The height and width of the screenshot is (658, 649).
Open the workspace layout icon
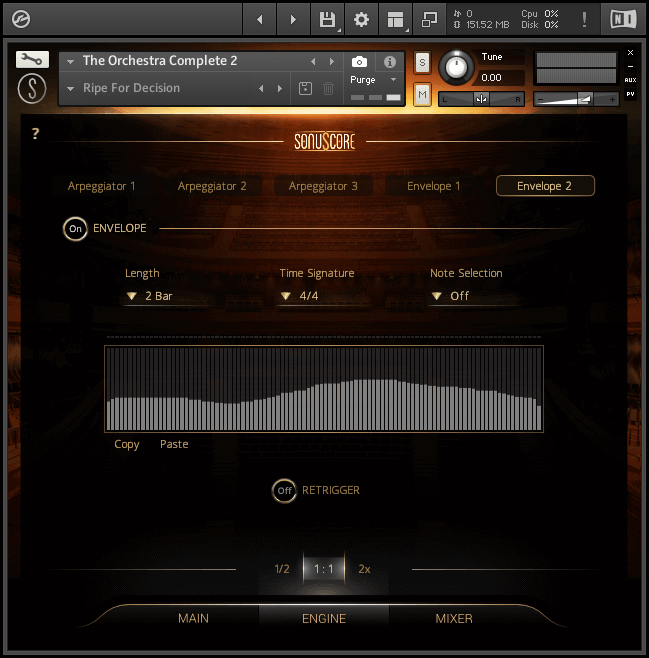point(395,19)
